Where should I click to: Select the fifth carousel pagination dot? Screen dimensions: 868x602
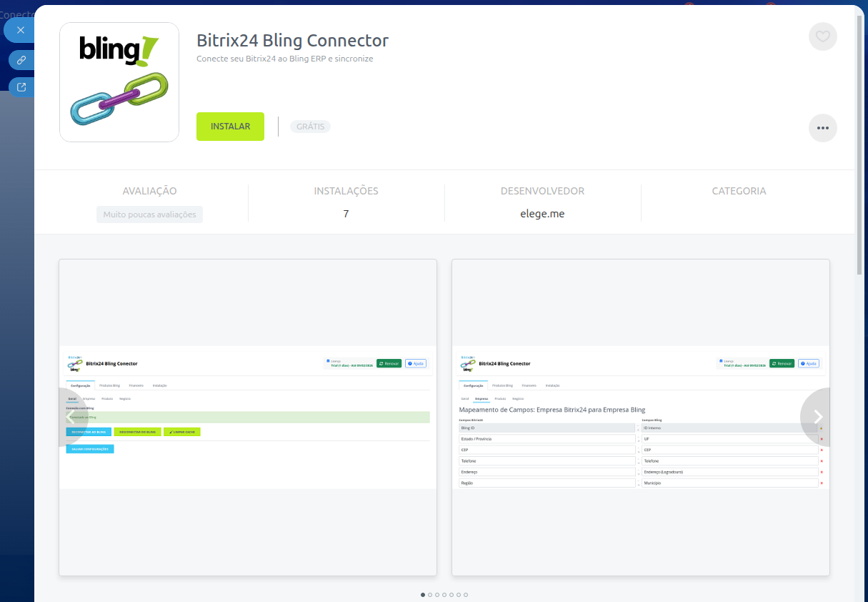[x=452, y=595]
